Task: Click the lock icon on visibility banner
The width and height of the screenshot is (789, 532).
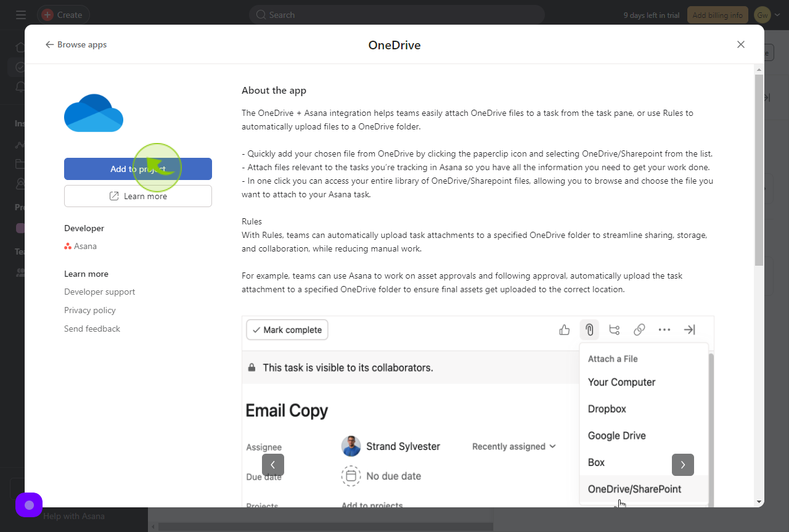Action: (x=251, y=367)
